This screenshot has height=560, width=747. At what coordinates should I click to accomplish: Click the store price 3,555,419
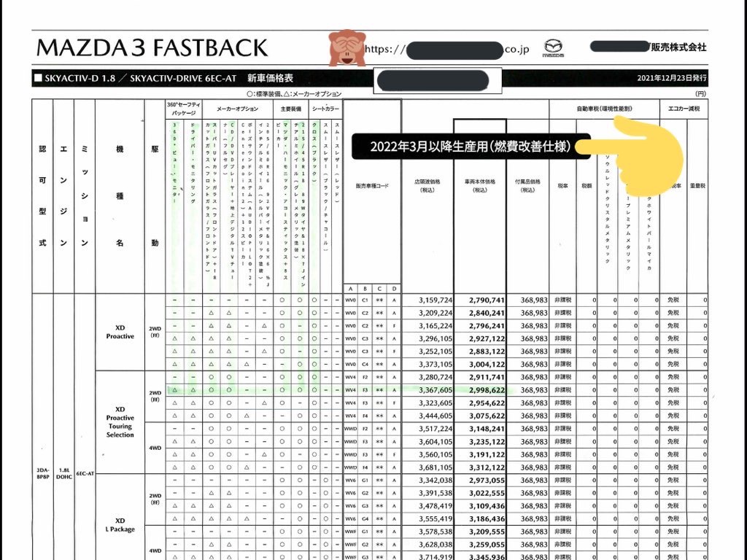point(436,518)
